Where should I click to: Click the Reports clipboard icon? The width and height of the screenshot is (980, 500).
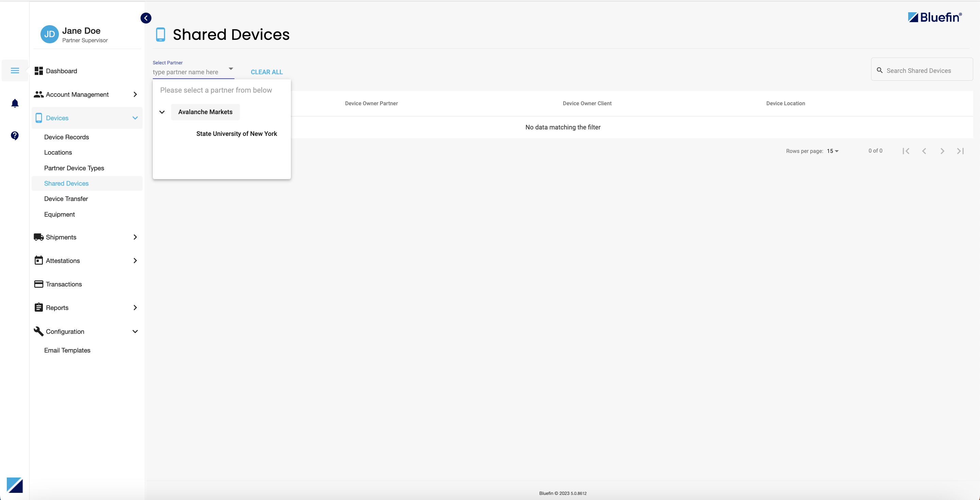38,307
